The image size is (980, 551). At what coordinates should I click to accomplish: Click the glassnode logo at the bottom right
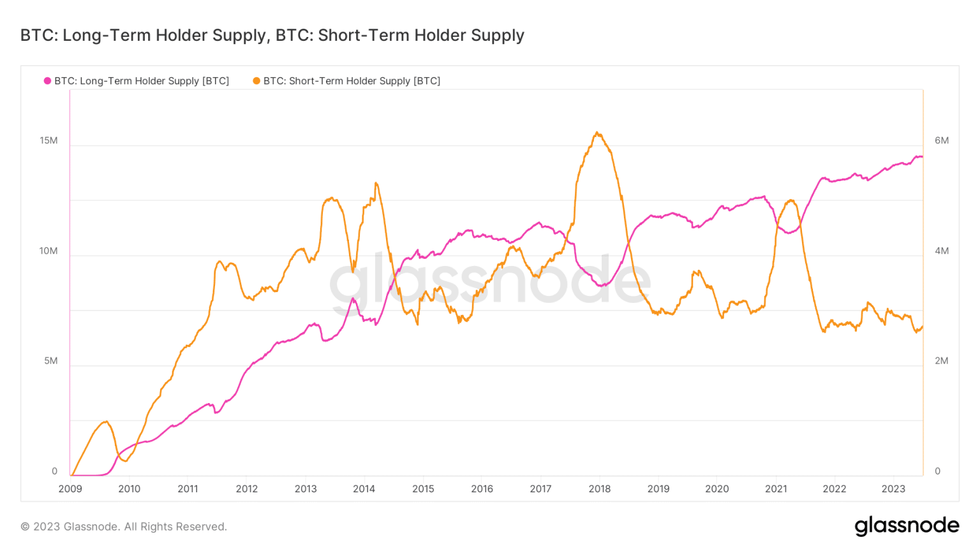tap(907, 525)
